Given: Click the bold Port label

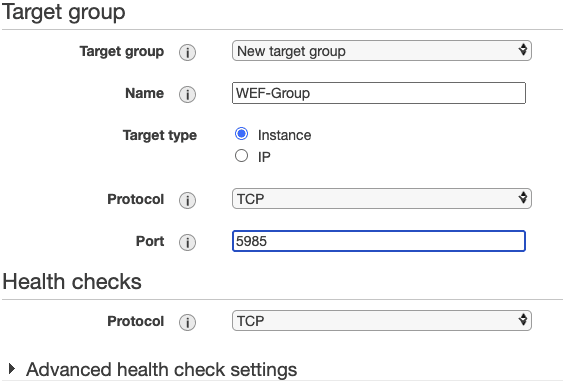Looking at the screenshot, I should click(150, 241).
